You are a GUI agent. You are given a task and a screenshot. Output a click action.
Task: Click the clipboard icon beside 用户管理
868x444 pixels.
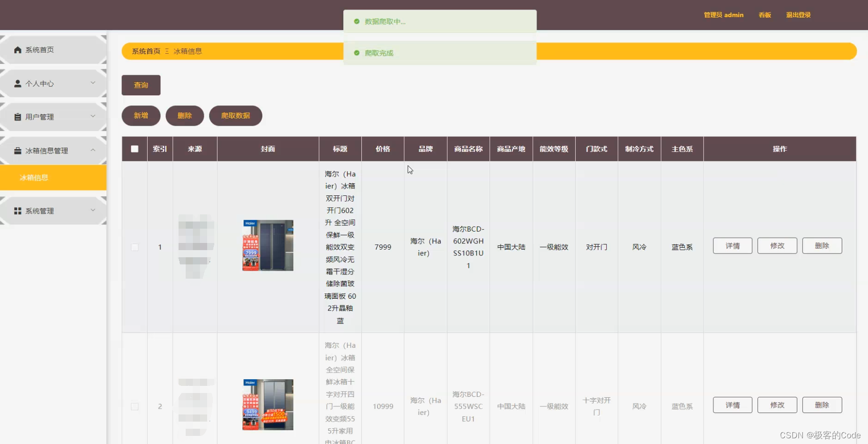click(18, 117)
